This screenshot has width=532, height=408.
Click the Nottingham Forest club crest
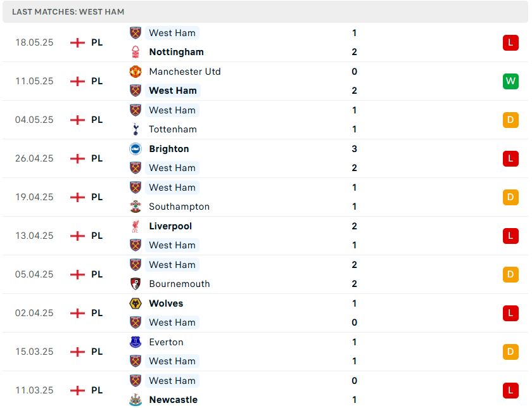[x=136, y=52]
